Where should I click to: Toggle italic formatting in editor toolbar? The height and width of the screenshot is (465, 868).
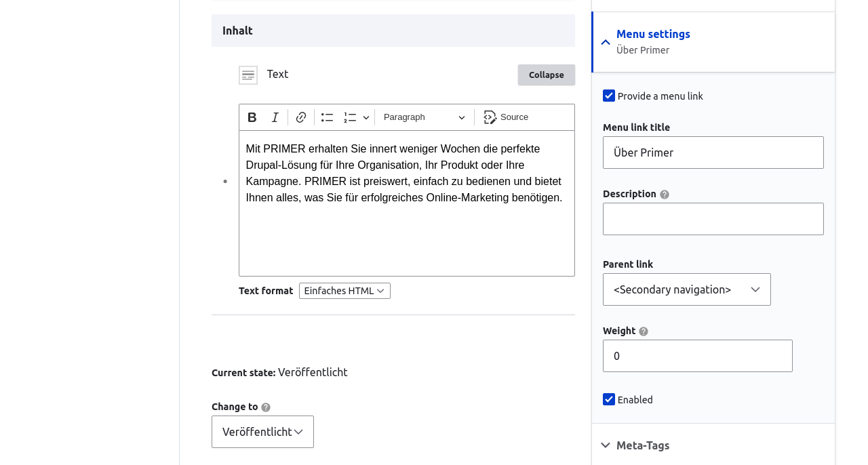point(275,117)
